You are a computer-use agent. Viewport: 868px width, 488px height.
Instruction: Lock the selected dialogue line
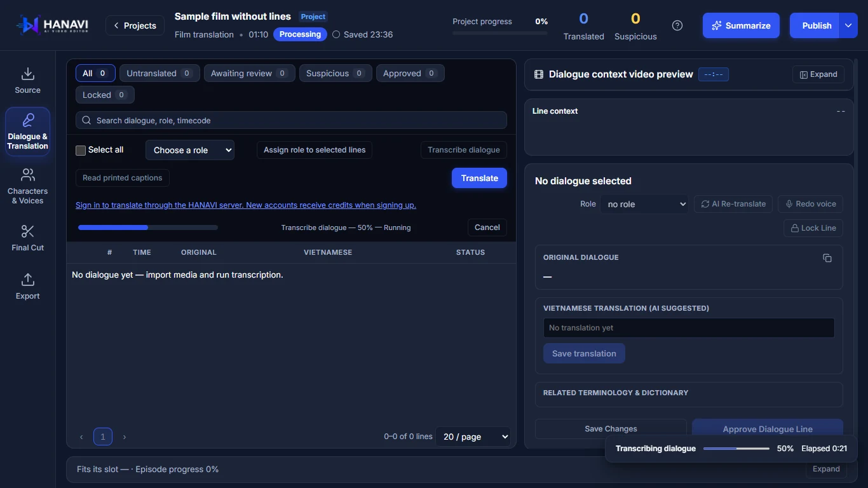coord(813,228)
